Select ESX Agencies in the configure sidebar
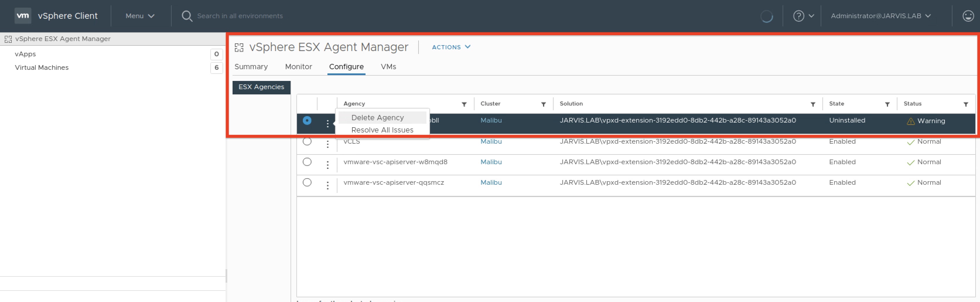Viewport: 980px width, 302px height. 261,87
